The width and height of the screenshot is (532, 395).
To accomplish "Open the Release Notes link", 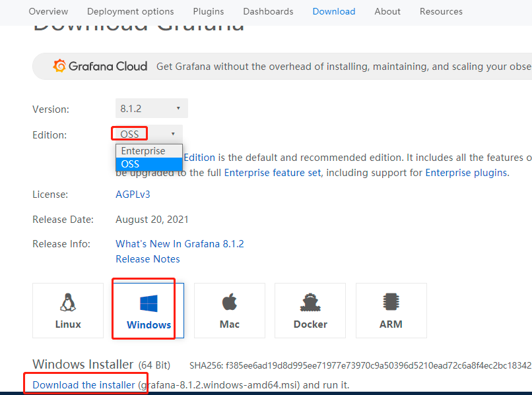I will 148,259.
